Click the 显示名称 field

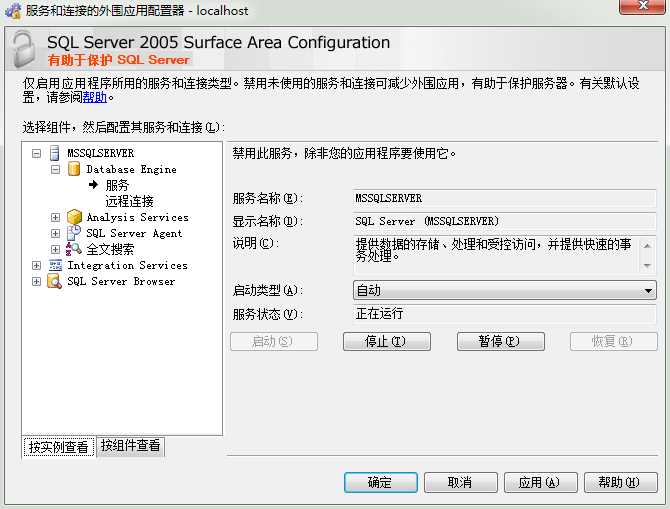(x=504, y=221)
